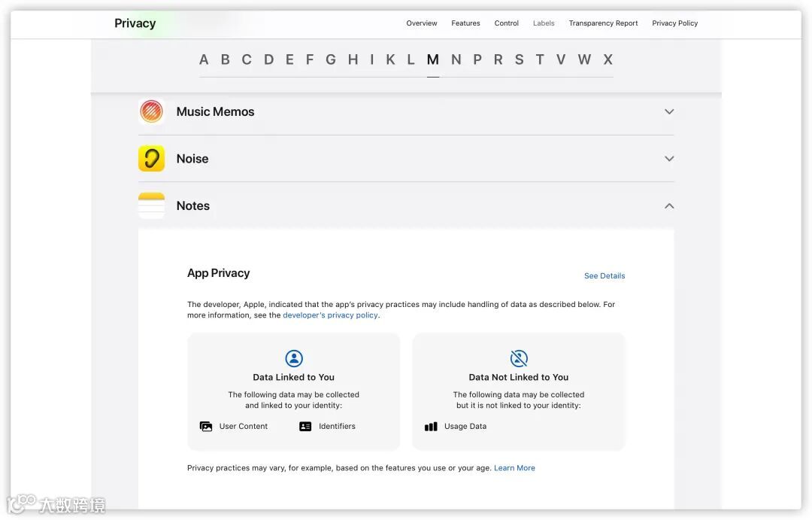Click the Privacy page title
This screenshot has width=812, height=520.
click(135, 23)
